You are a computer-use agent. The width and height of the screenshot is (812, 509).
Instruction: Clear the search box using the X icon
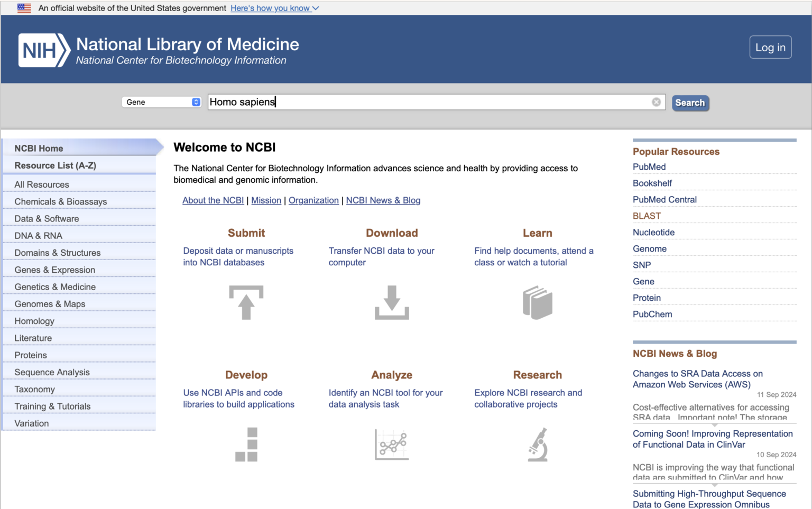657,101
